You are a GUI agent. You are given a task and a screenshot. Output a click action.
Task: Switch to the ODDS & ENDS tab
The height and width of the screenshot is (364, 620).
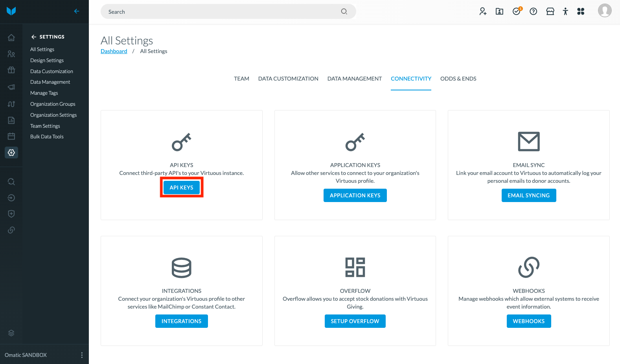click(458, 79)
